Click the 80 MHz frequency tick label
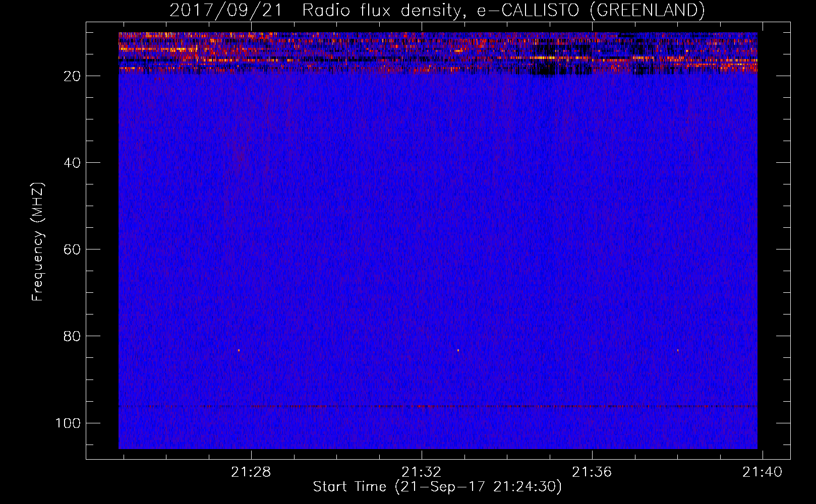 [x=72, y=336]
